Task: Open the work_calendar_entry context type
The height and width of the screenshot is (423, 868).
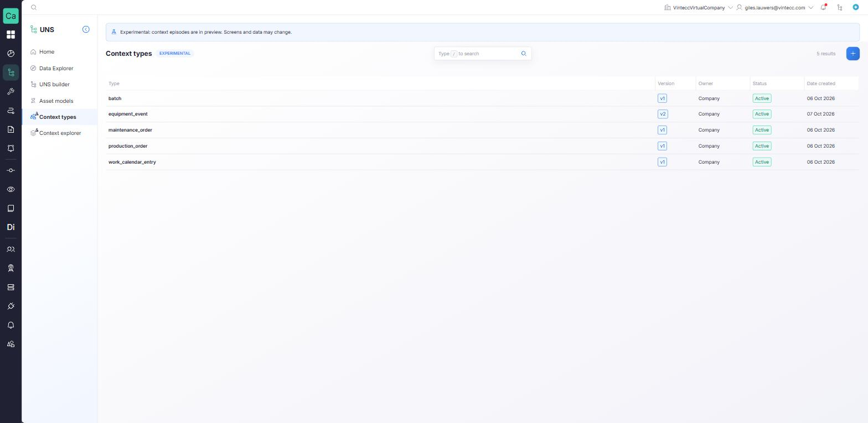Action: pyautogui.click(x=482, y=162)
